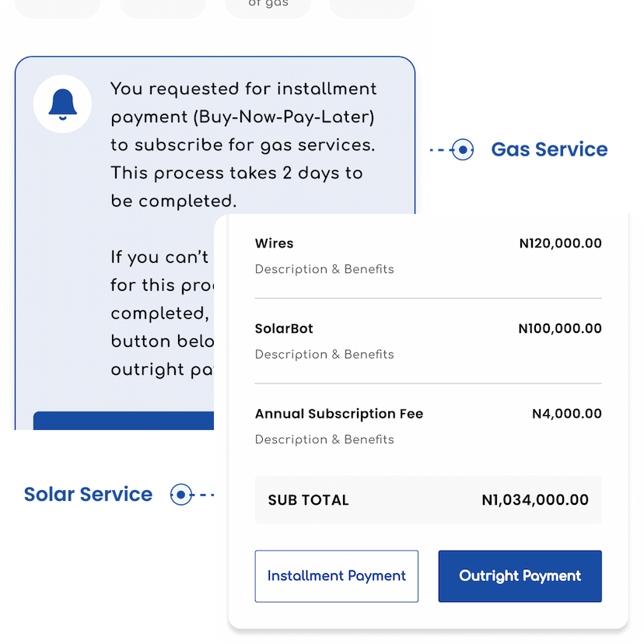Screen dimensions: 644x644
Task: Click the N120,000.00 Wires price
Action: tap(560, 243)
